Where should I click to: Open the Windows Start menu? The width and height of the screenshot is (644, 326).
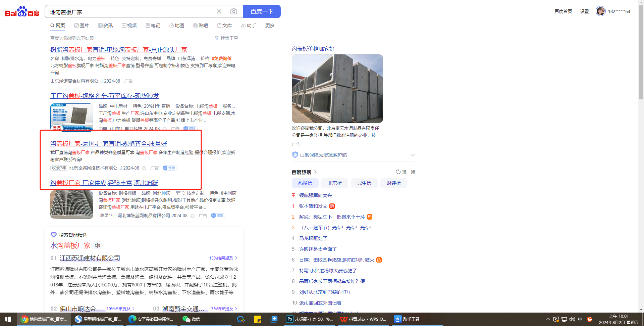8,319
